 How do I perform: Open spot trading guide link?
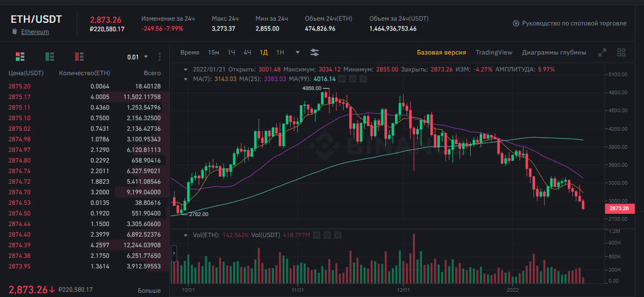[569, 23]
